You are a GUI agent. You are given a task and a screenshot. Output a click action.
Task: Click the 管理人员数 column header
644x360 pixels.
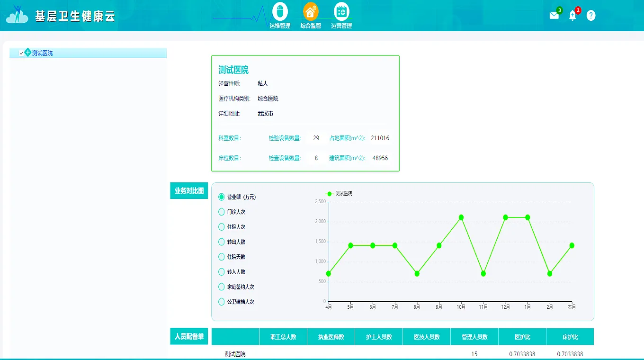point(474,337)
